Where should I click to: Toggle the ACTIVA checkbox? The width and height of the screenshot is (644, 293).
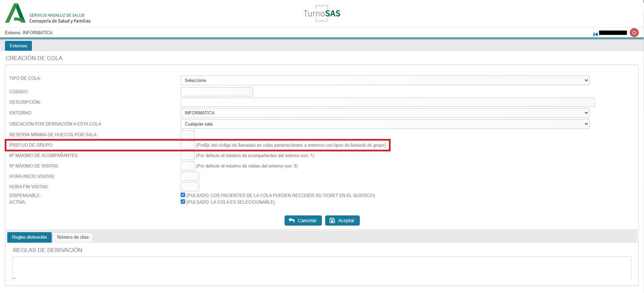(x=183, y=202)
